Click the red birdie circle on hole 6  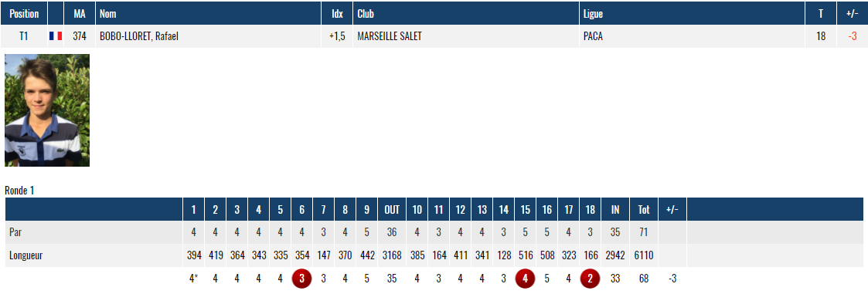[301, 279]
